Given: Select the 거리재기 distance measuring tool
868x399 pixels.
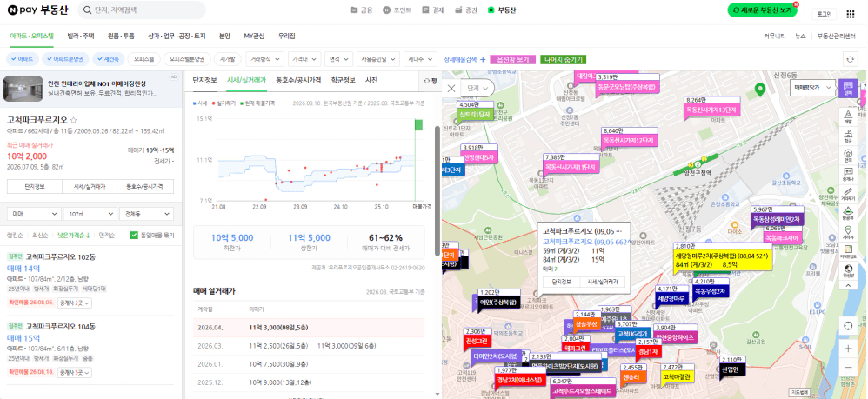Looking at the screenshot, I should 847,194.
